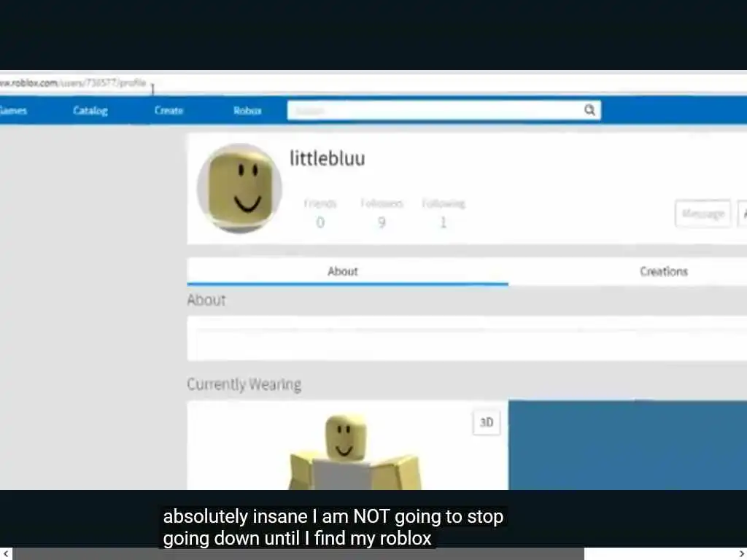Viewport: 747px width, 560px height.
Task: Click the roblox.com address bar URL
Action: coord(73,83)
